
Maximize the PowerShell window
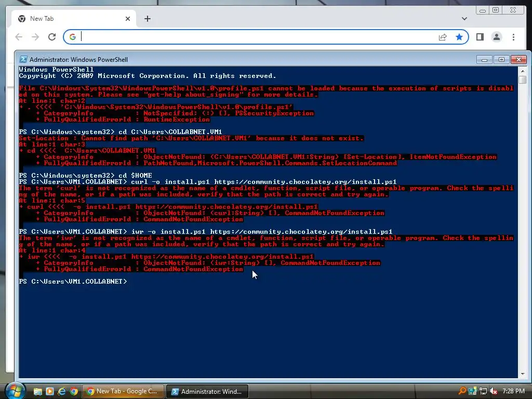(x=501, y=60)
